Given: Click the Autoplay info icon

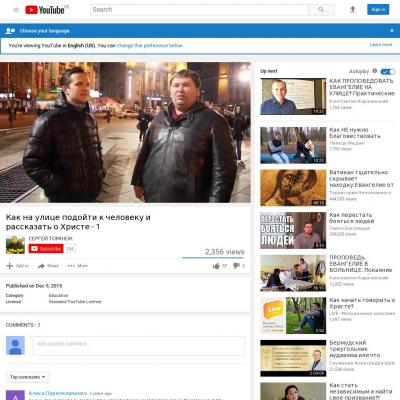Looking at the screenshot, I should point(375,71).
